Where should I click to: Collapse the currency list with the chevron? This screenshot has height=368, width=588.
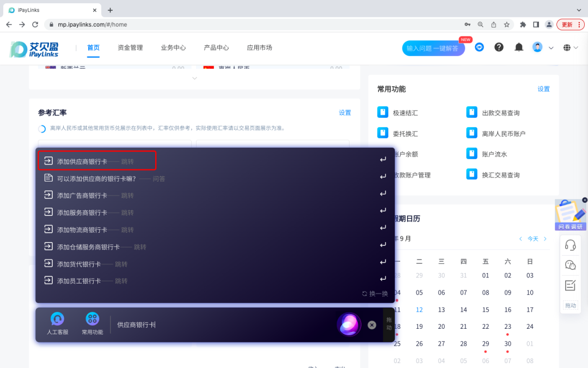(194, 78)
